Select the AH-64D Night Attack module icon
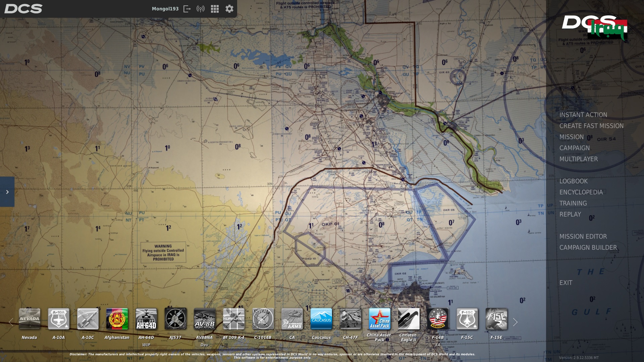Image resolution: width=644 pixels, height=362 pixels. (x=146, y=319)
